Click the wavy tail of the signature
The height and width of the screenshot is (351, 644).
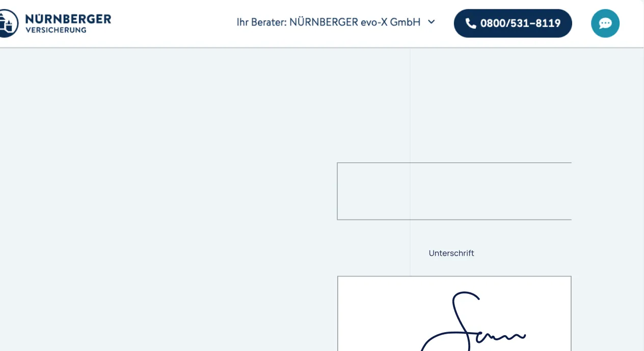[500, 335]
